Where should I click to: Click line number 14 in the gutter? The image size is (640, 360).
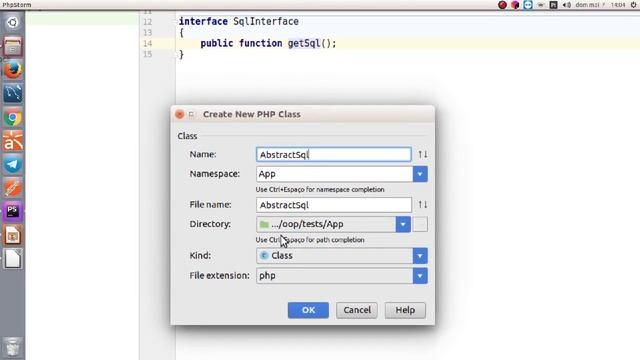click(147, 43)
